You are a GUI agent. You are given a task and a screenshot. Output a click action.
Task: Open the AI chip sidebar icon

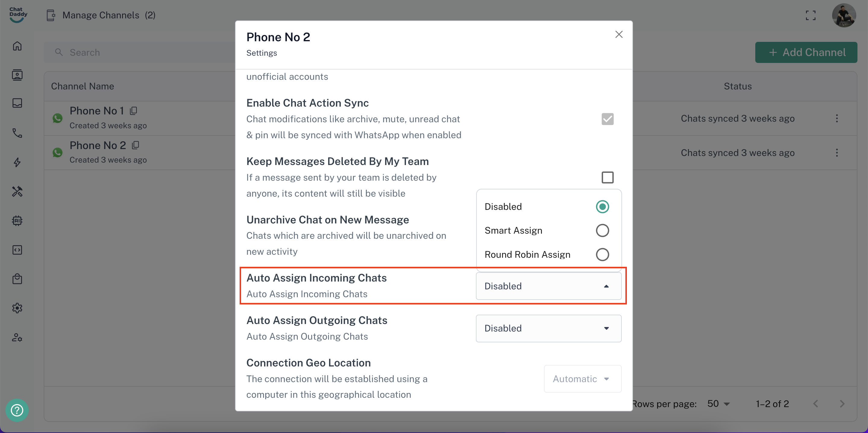point(17,220)
